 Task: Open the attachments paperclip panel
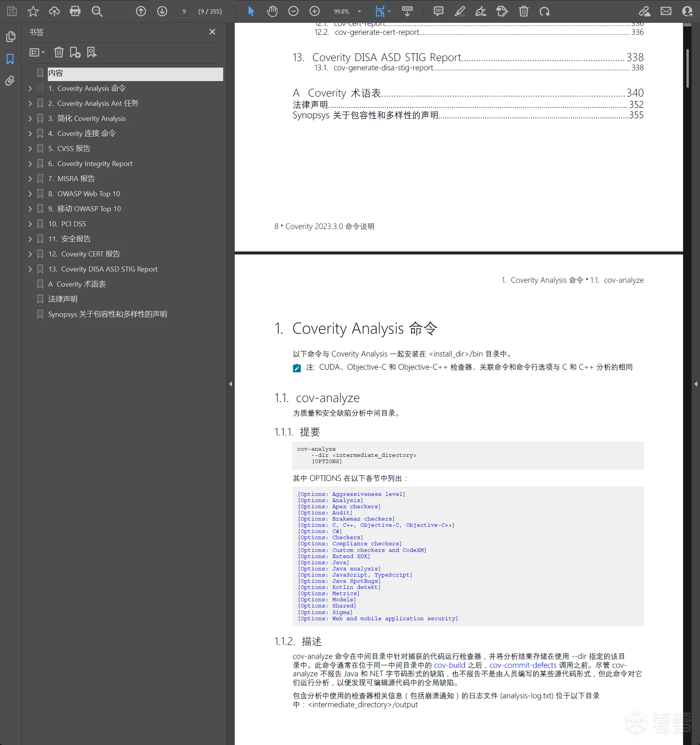coord(10,81)
